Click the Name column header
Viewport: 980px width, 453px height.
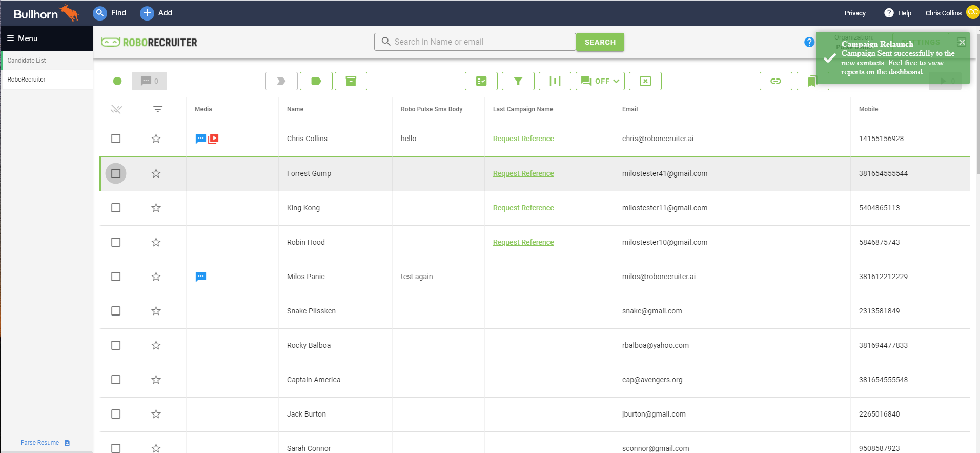(295, 109)
